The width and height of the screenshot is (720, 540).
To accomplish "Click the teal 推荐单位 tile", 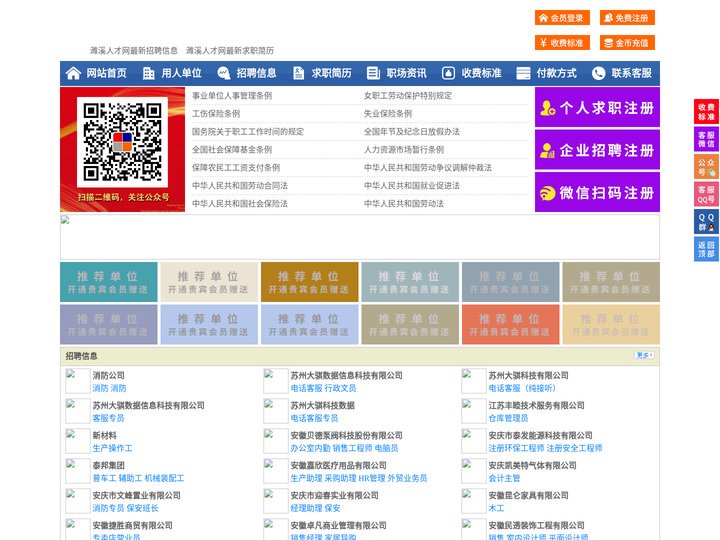I will pyautogui.click(x=109, y=282).
